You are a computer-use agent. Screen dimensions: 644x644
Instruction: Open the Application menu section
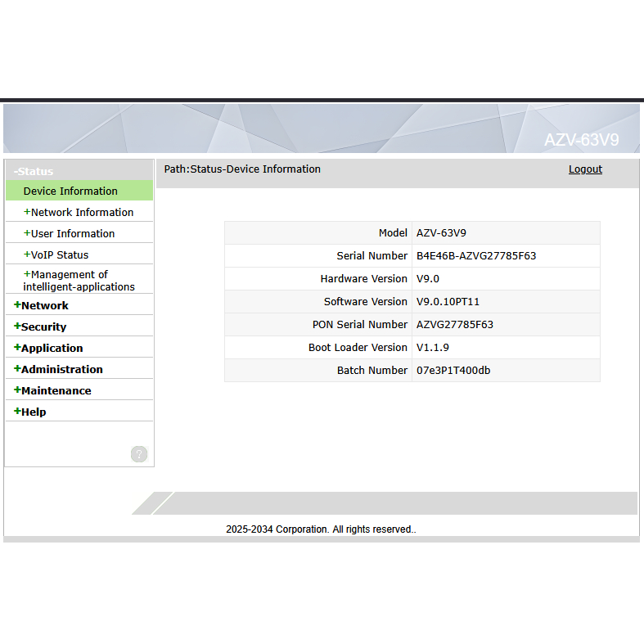coord(51,349)
